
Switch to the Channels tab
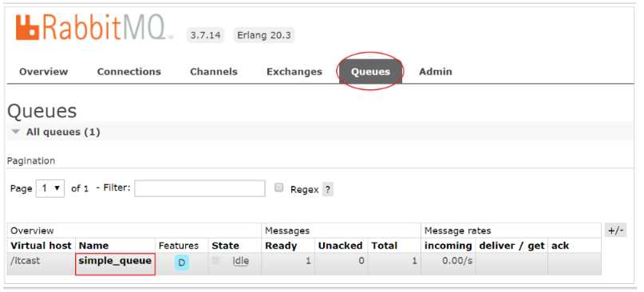pos(214,72)
